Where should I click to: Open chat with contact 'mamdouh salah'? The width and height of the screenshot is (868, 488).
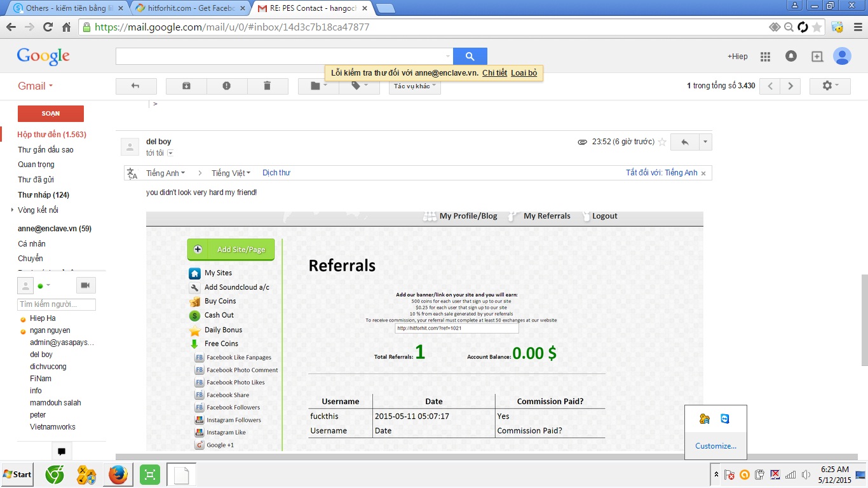[x=55, y=403]
